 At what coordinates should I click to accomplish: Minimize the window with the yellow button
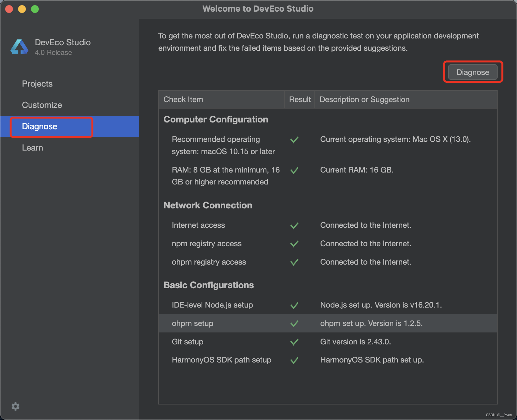[22, 9]
